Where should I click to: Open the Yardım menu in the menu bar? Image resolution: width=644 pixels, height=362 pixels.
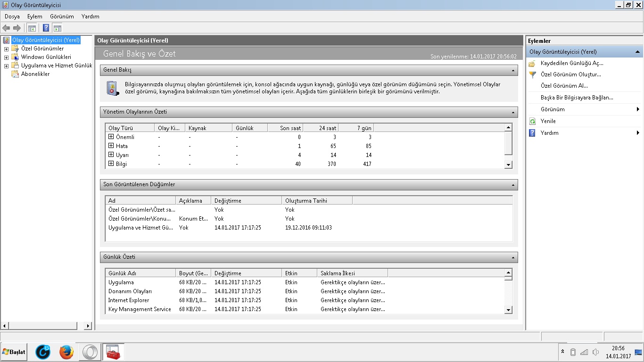click(x=91, y=16)
